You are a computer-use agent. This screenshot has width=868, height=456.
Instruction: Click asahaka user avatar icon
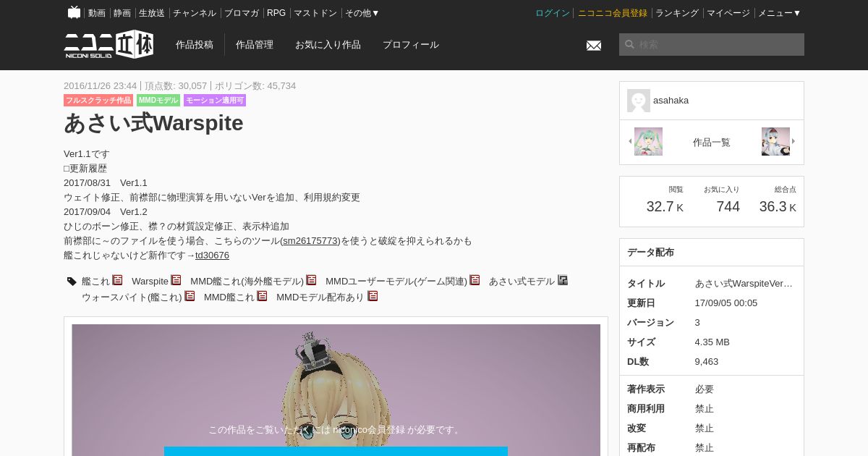(639, 101)
